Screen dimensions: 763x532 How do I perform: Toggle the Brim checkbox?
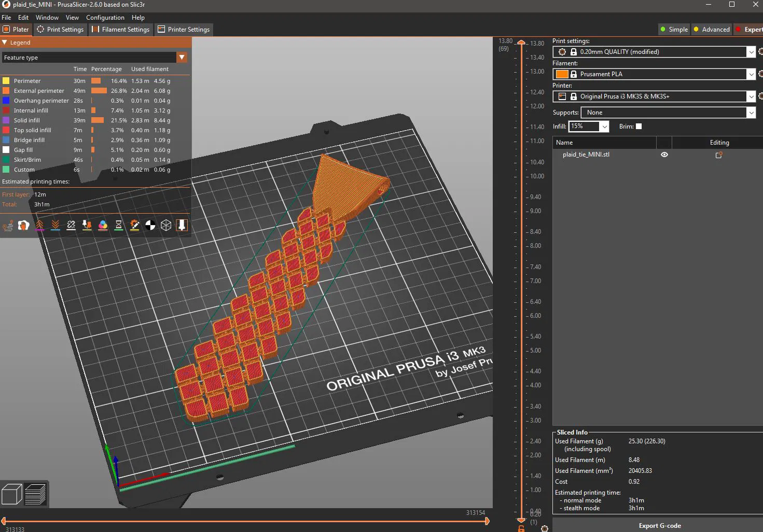639,127
